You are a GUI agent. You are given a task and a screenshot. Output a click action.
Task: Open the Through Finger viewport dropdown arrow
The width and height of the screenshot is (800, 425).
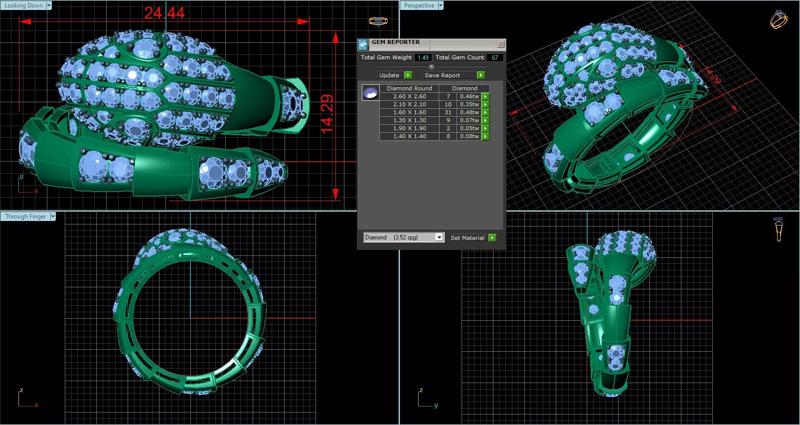point(53,216)
